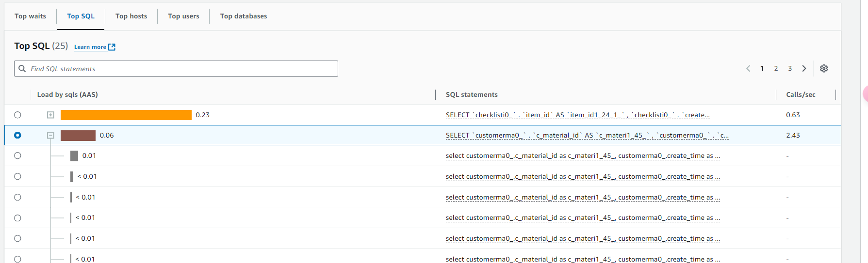The height and width of the screenshot is (263, 868).
Task: Click the 2.43 calls/sec value
Action: [x=793, y=135]
